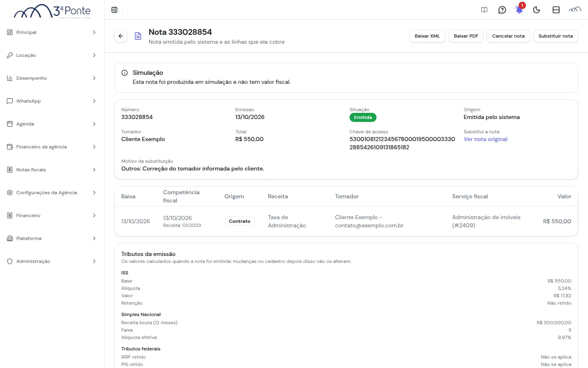Click the Plataforma building icon
This screenshot has height=368, width=588.
tap(10, 238)
